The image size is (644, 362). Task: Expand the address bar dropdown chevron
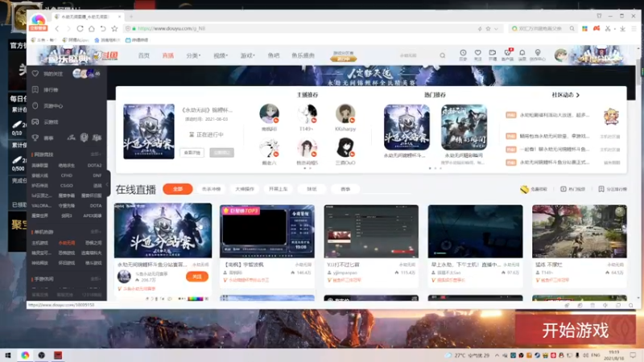click(x=496, y=29)
